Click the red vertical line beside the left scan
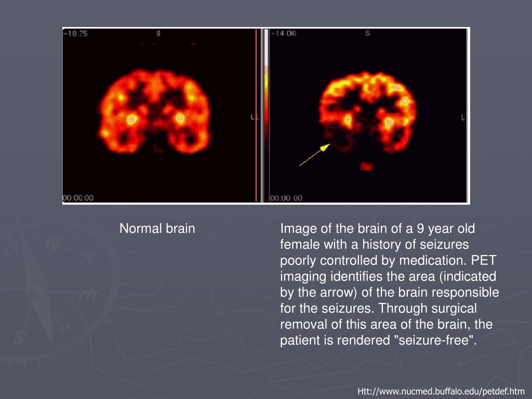This screenshot has width=532, height=399. tap(256, 115)
